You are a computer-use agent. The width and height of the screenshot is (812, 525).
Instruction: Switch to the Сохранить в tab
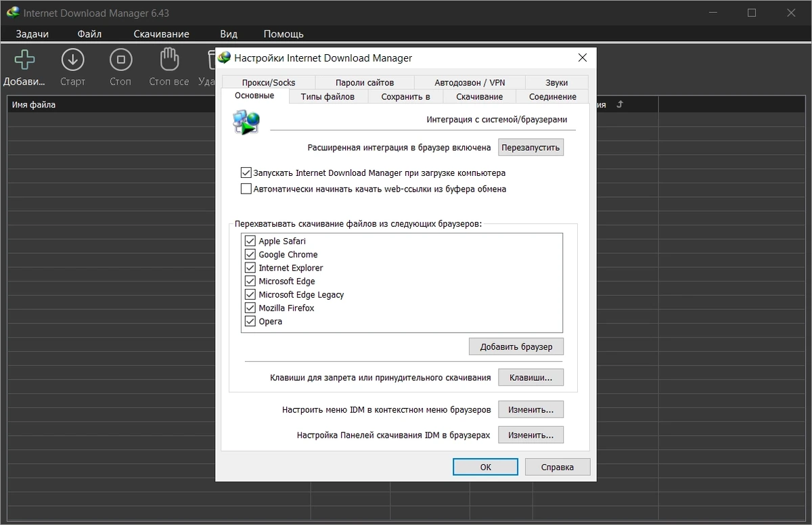point(405,97)
